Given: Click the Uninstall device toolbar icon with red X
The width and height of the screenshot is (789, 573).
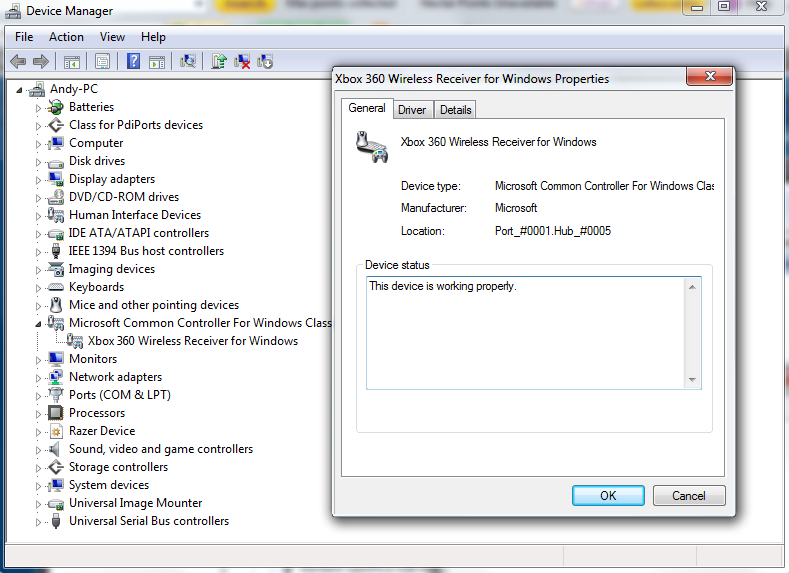Looking at the screenshot, I should (242, 62).
